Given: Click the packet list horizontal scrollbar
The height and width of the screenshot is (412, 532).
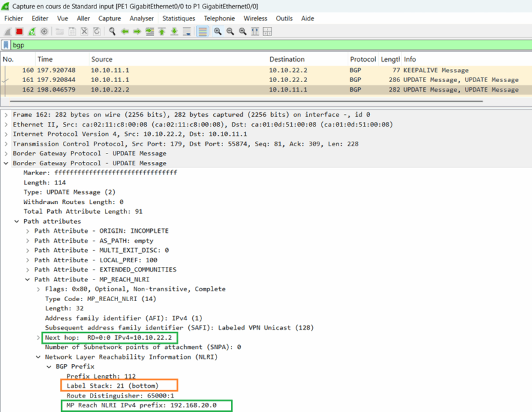Looking at the screenshot, I should pyautogui.click(x=246, y=101).
